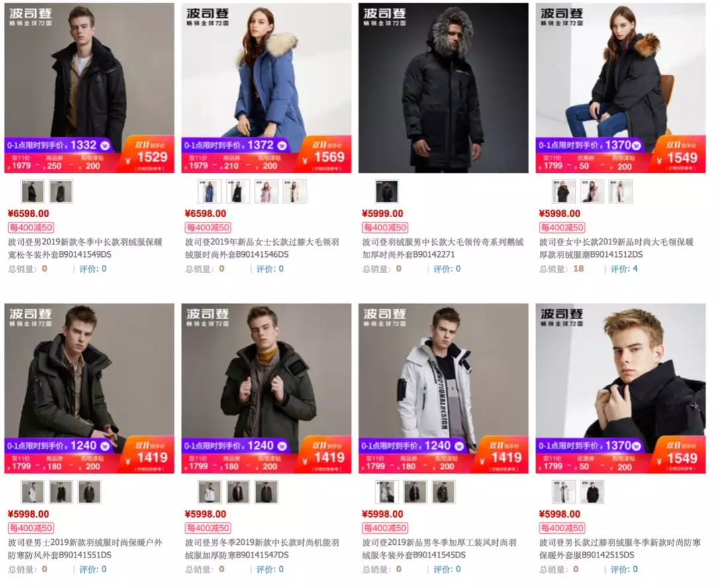The width and height of the screenshot is (715, 588).
Task: Choose the green jacket swatch under the first product
Action: [x=61, y=191]
